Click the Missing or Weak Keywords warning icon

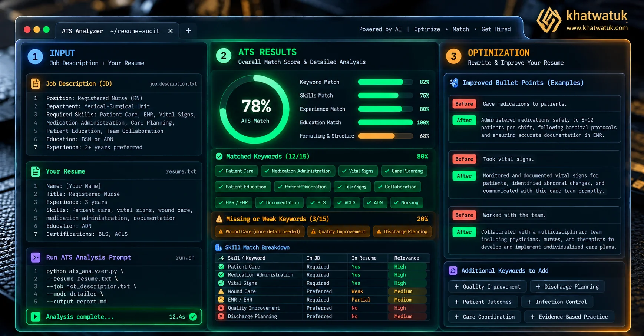[219, 219]
